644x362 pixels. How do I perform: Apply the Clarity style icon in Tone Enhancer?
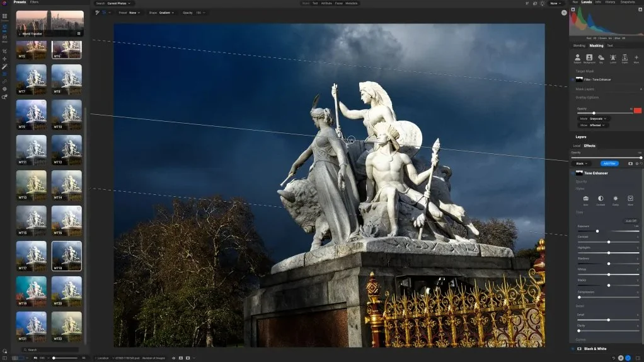click(615, 199)
